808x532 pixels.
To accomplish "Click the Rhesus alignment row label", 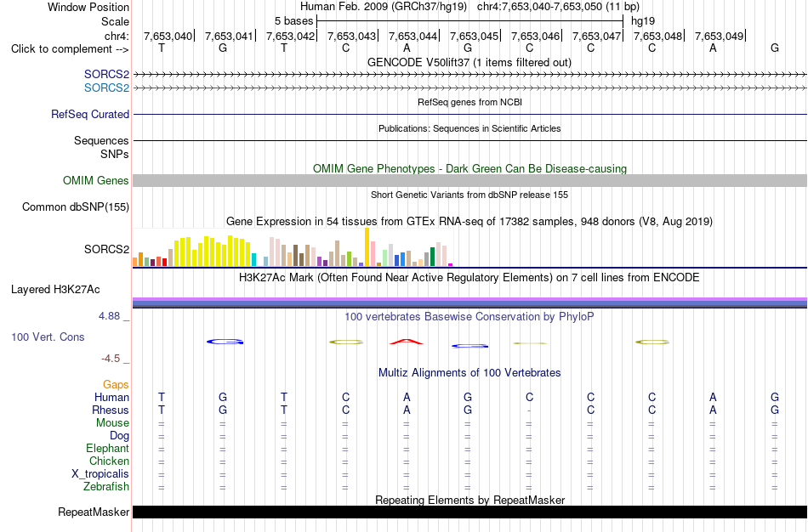I will click(111, 410).
